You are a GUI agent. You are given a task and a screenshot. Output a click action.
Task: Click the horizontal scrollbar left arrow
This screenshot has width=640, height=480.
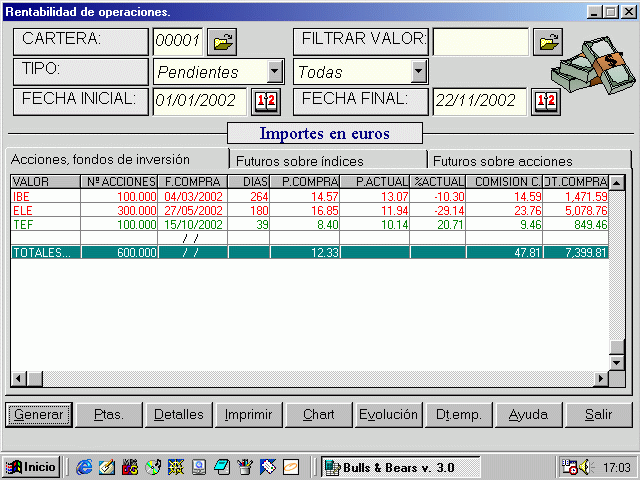[19, 379]
